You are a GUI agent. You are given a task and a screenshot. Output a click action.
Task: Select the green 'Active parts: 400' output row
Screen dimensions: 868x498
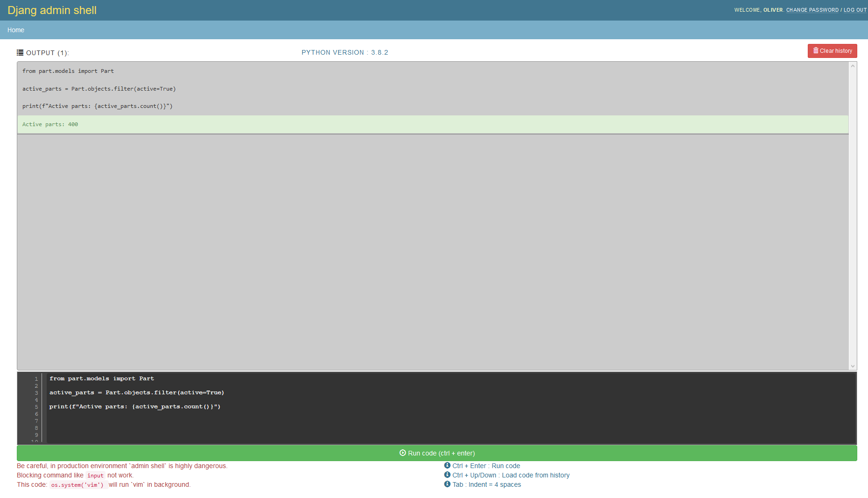[432, 124]
